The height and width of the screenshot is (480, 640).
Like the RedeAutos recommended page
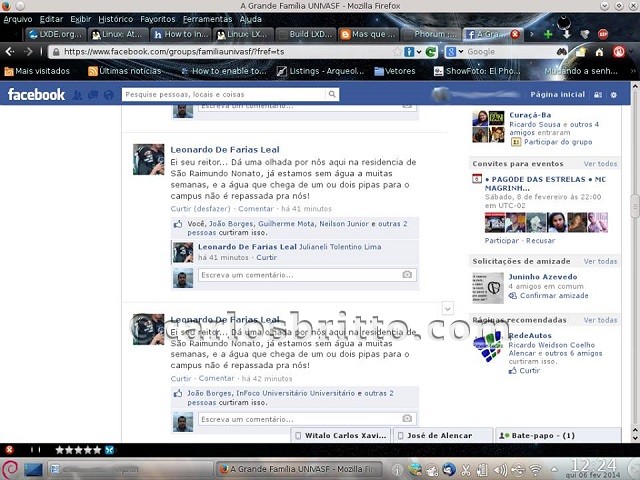tap(529, 371)
